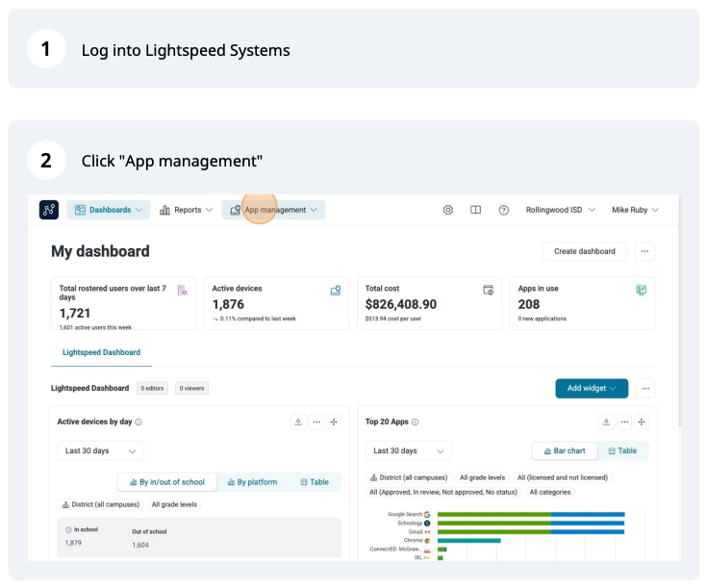The width and height of the screenshot is (707, 588).
Task: Expand the Rollingwood ISD district dropdown
Action: coord(561,210)
